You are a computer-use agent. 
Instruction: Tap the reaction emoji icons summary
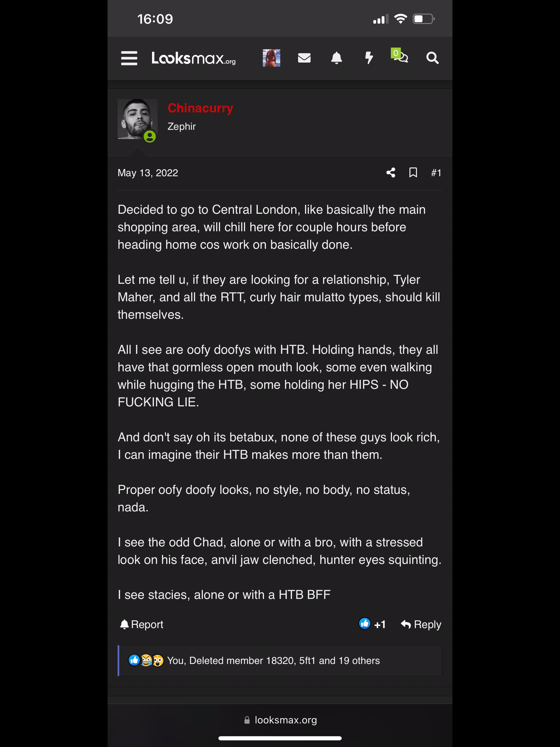click(146, 661)
